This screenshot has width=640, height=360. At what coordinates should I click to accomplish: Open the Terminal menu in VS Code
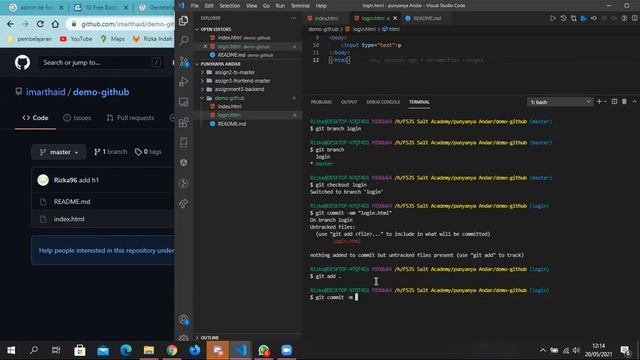(x=300, y=6)
